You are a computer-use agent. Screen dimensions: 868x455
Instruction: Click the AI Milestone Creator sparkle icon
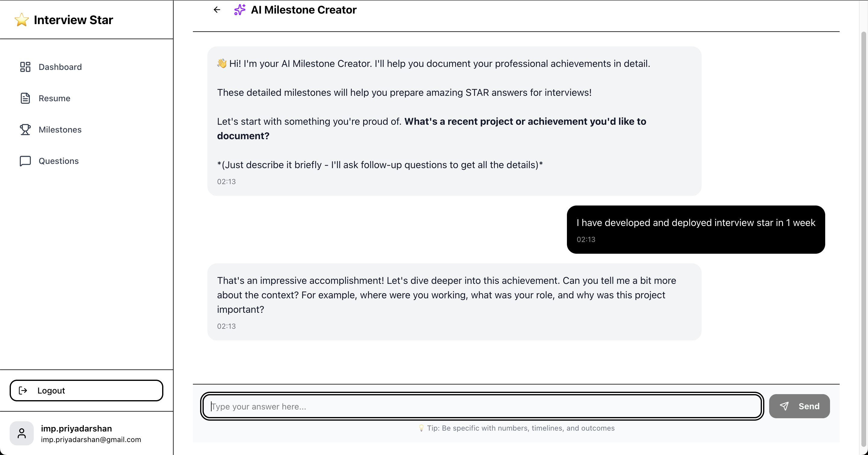(x=239, y=10)
